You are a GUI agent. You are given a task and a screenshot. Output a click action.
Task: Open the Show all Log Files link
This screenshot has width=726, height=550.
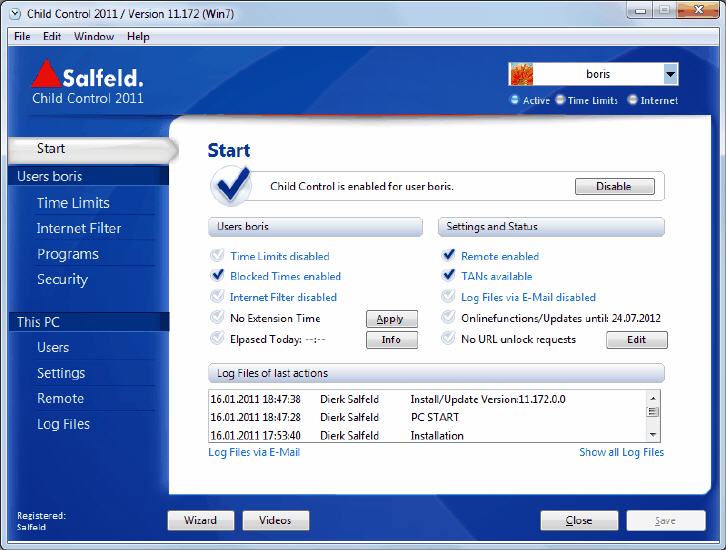[x=621, y=452]
